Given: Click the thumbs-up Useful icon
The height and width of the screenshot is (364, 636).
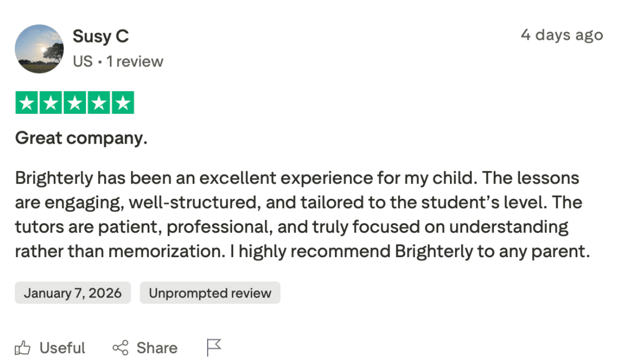Looking at the screenshot, I should click(x=23, y=348).
